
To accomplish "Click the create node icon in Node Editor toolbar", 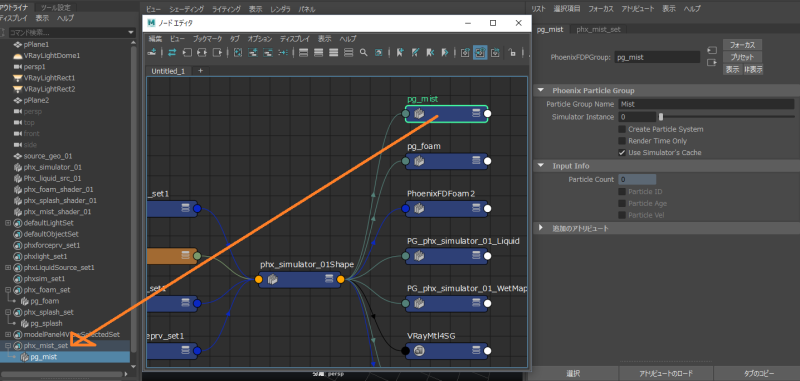I will click(x=152, y=53).
